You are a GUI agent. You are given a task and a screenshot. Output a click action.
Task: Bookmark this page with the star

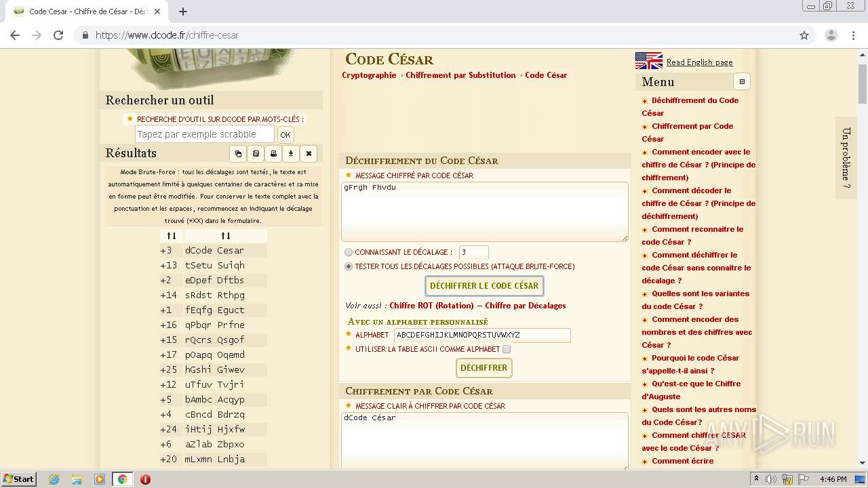[x=804, y=35]
